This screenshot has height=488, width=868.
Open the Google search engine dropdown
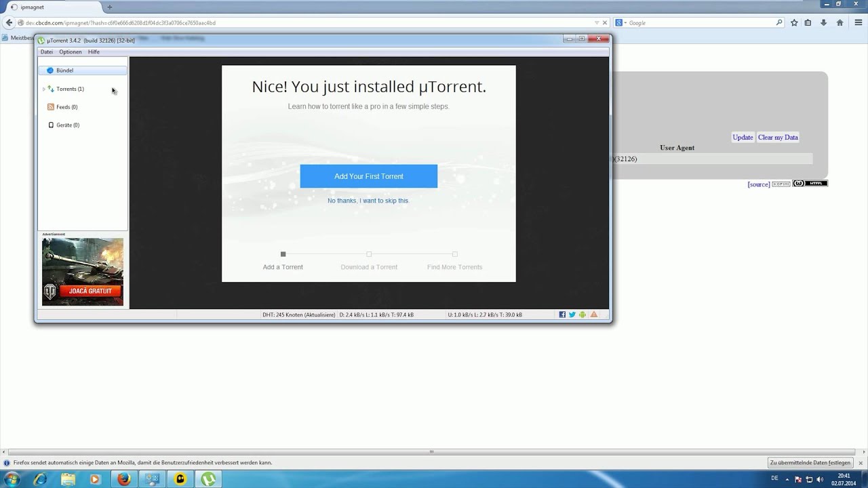[620, 23]
